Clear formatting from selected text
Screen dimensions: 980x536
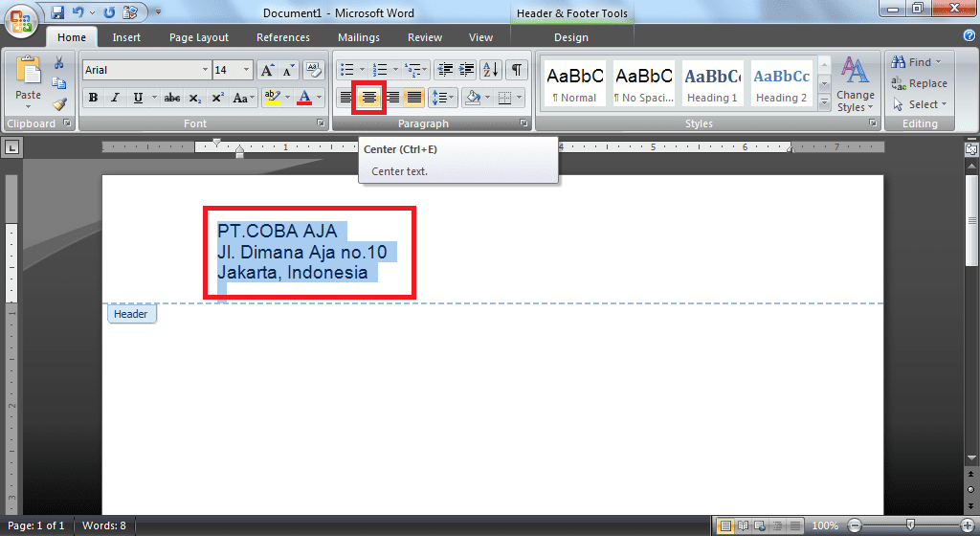pyautogui.click(x=313, y=70)
